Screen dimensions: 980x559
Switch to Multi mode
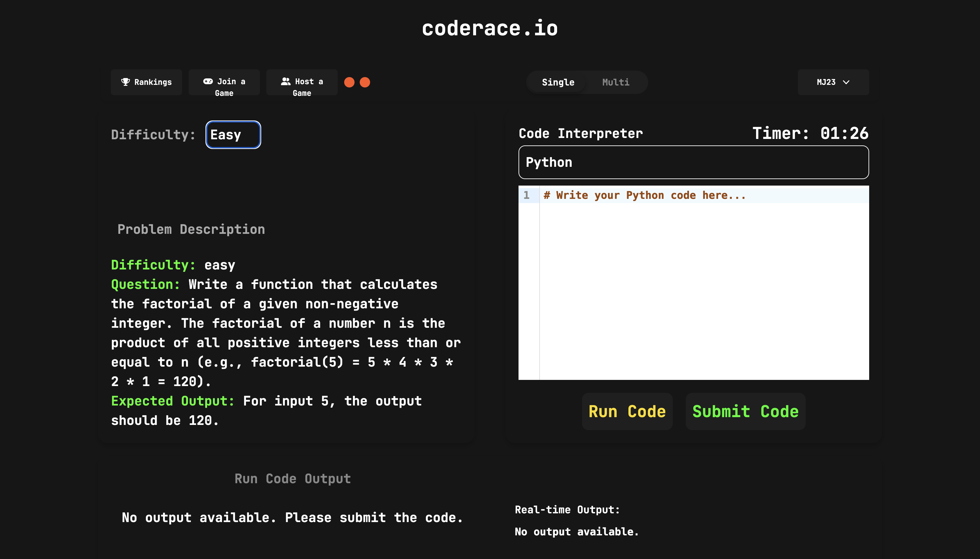pos(615,82)
